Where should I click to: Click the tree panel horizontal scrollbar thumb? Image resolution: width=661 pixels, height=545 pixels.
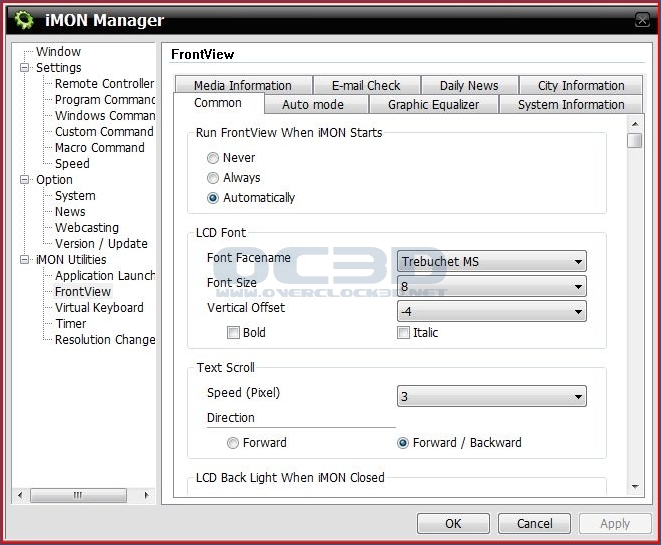(x=78, y=495)
